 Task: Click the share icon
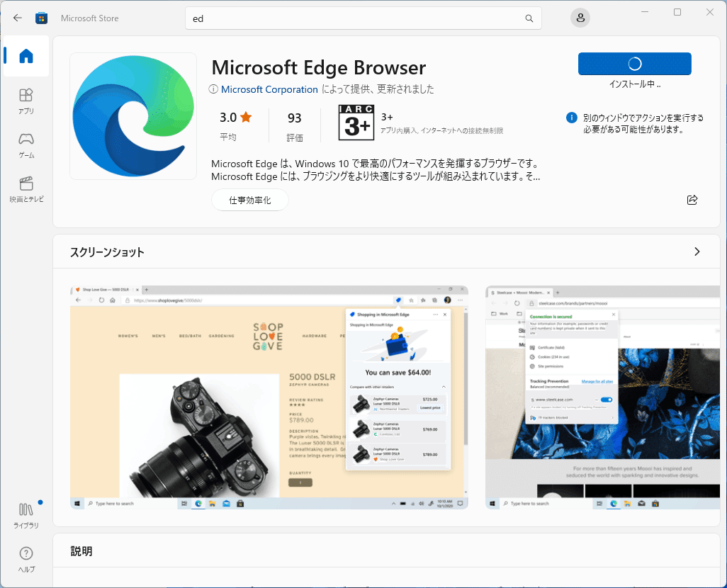tap(692, 200)
